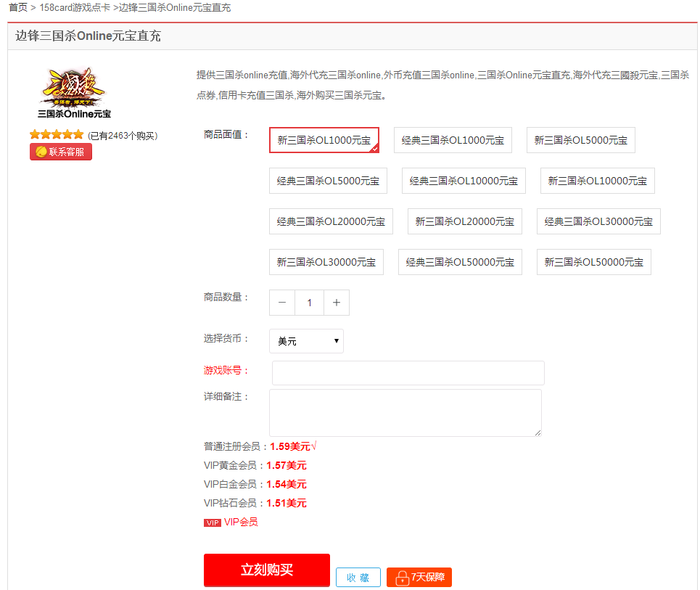Click VIP钻石会员 price 1.51美元
This screenshot has height=590, width=700.
(287, 503)
